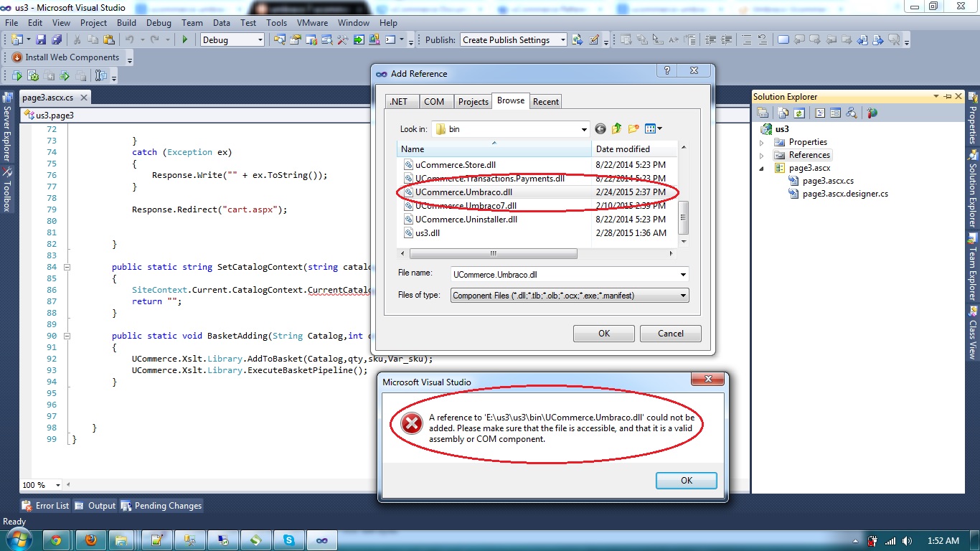Click the decrease line indent icon
The image size is (980, 551).
(710, 40)
